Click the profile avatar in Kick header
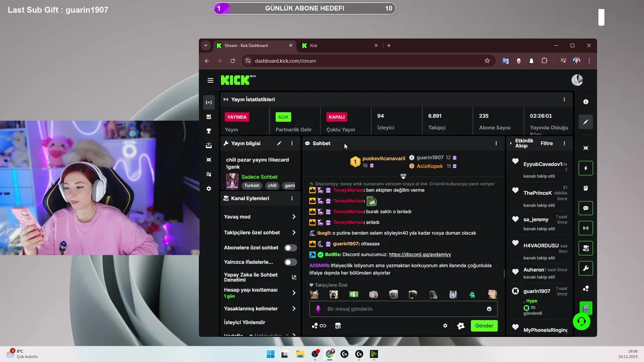This screenshot has height=362, width=644. pos(577,80)
